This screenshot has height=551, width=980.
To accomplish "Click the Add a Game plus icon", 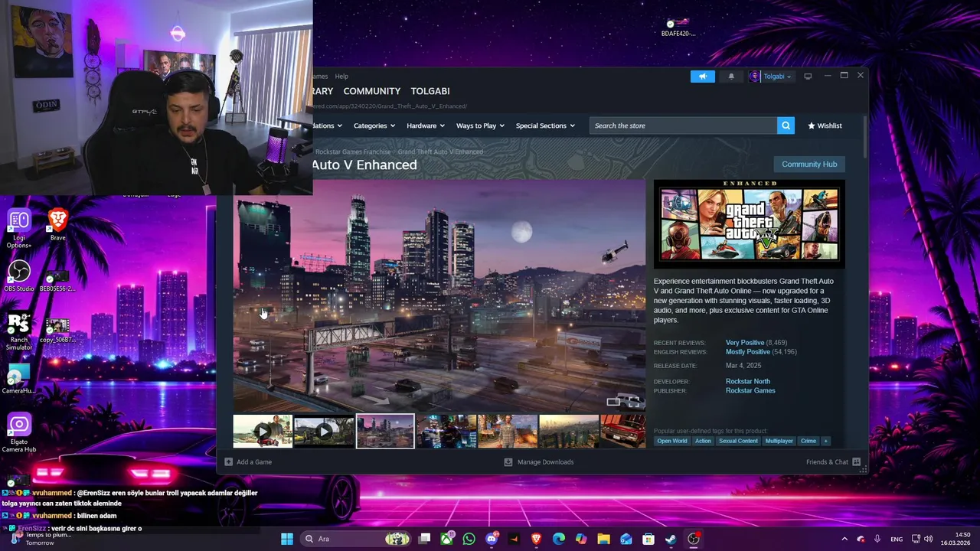I will click(229, 462).
